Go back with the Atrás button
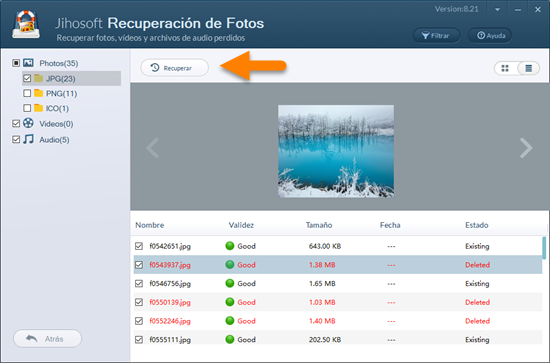Image resolution: width=550 pixels, height=363 pixels. (47, 338)
